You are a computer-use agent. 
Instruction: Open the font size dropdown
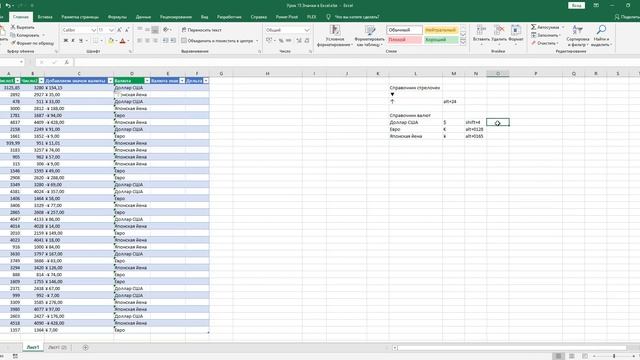[x=112, y=30]
